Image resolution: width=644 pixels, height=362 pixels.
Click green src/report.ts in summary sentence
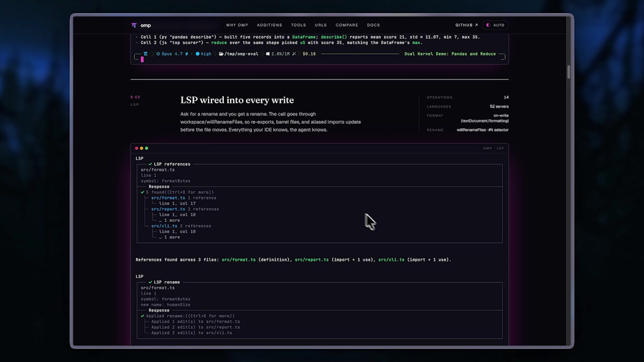311,260
